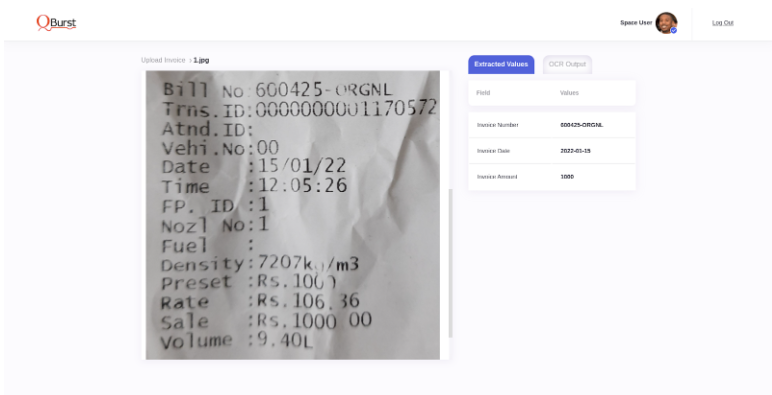Click the Values column header
772x395 pixels.
point(569,93)
